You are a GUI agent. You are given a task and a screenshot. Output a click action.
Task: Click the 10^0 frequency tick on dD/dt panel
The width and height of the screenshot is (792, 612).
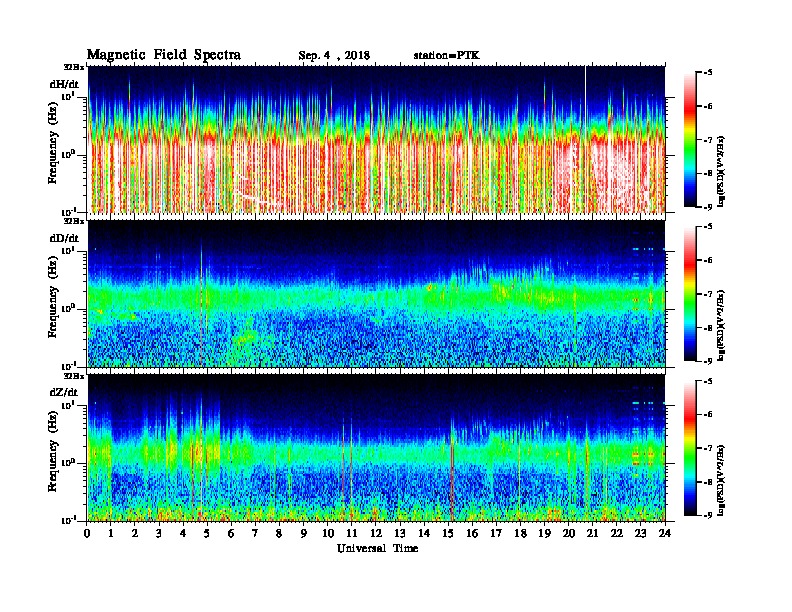(x=69, y=308)
